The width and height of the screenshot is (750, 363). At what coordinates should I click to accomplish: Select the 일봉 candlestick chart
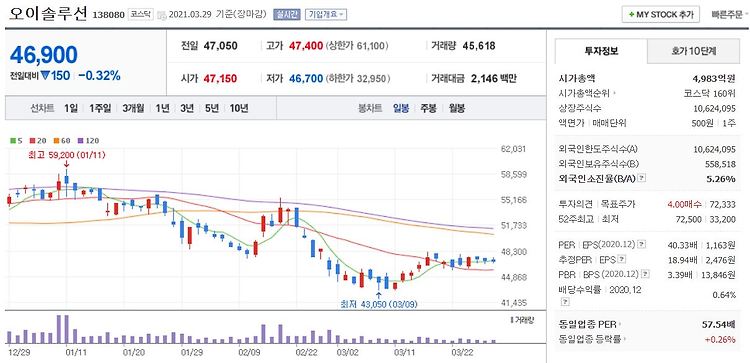pos(401,108)
